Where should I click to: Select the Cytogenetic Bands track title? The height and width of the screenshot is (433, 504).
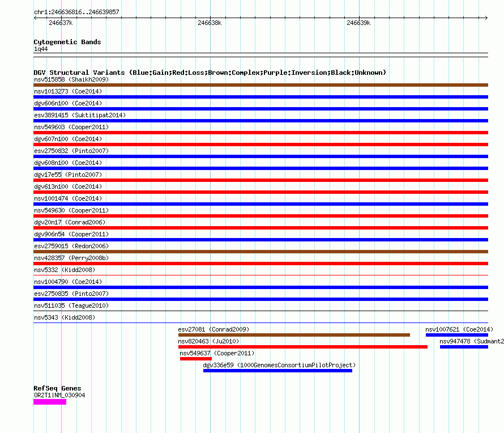(x=67, y=42)
